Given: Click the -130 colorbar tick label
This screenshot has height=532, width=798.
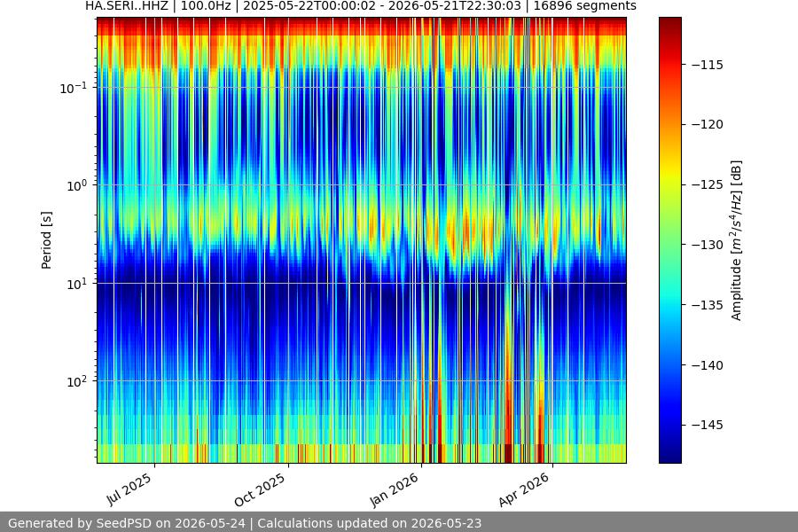Looking at the screenshot, I should click(708, 245).
